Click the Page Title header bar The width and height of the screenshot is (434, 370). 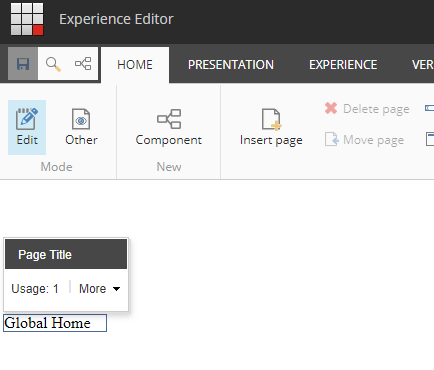pyautogui.click(x=66, y=254)
